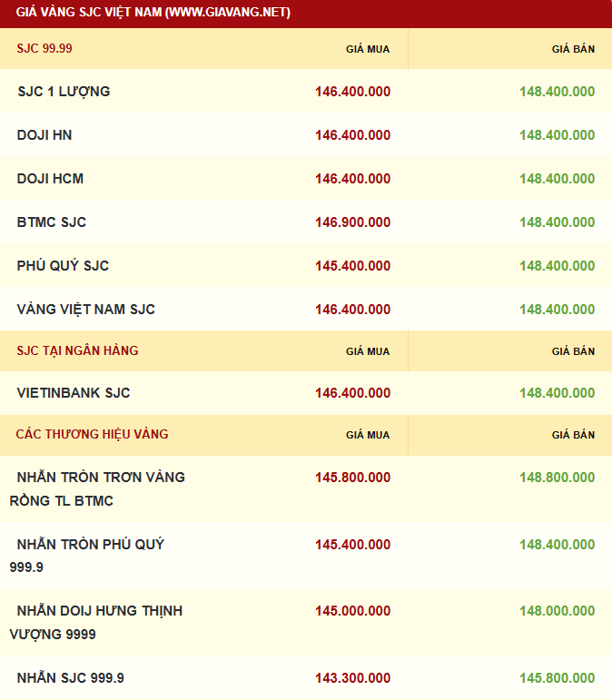Click BTMC SJC buy price 146.900.000
The height and width of the screenshot is (700, 612).
(x=352, y=222)
